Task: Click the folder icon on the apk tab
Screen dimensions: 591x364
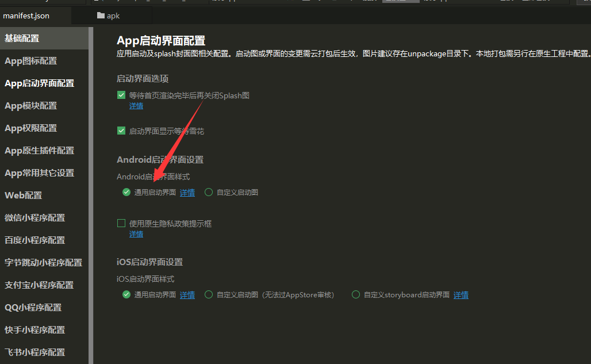Action: click(100, 16)
